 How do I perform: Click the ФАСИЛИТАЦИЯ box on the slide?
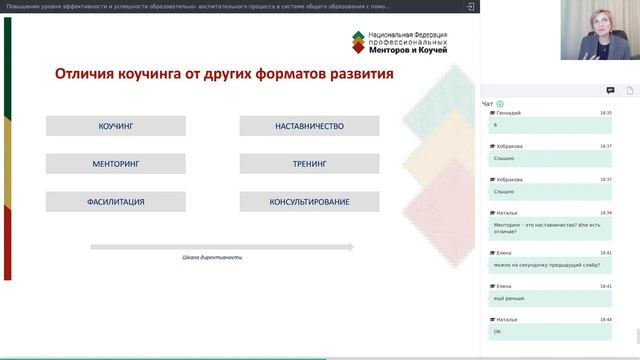click(116, 202)
